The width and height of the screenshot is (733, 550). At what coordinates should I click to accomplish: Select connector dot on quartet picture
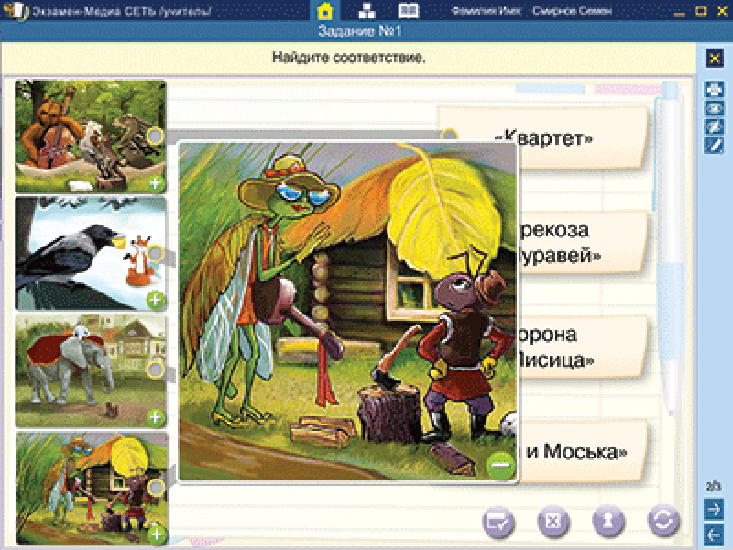pyautogui.click(x=155, y=136)
